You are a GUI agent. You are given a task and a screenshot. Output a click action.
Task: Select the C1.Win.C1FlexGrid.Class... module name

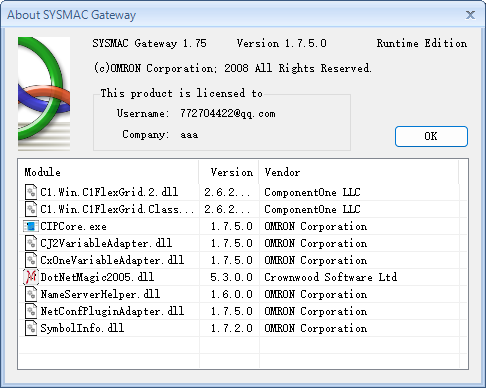(117, 209)
